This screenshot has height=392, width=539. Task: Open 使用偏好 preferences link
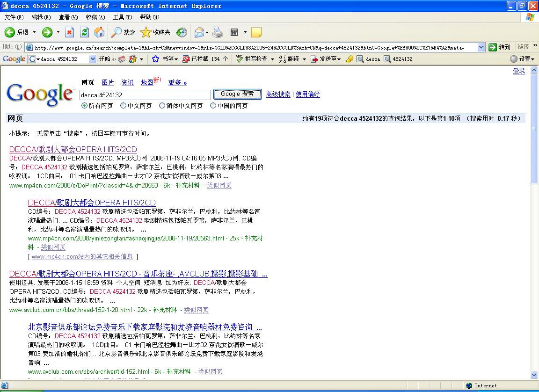[308, 94]
